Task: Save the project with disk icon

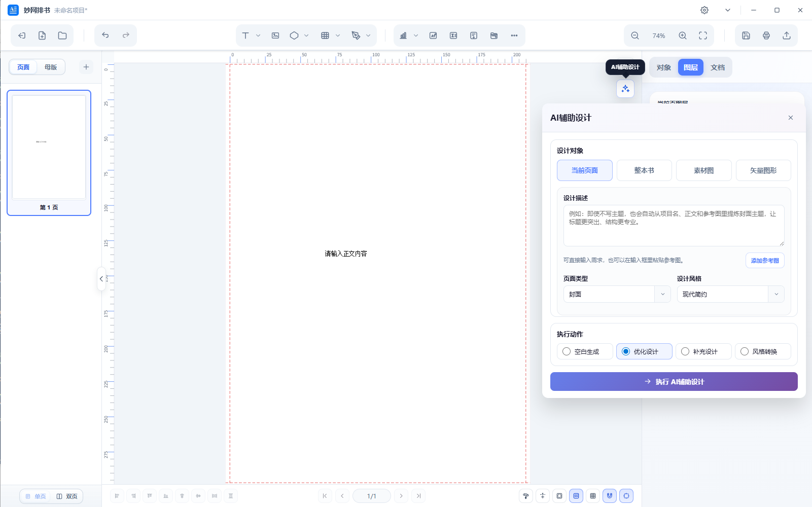Action: tap(746, 35)
